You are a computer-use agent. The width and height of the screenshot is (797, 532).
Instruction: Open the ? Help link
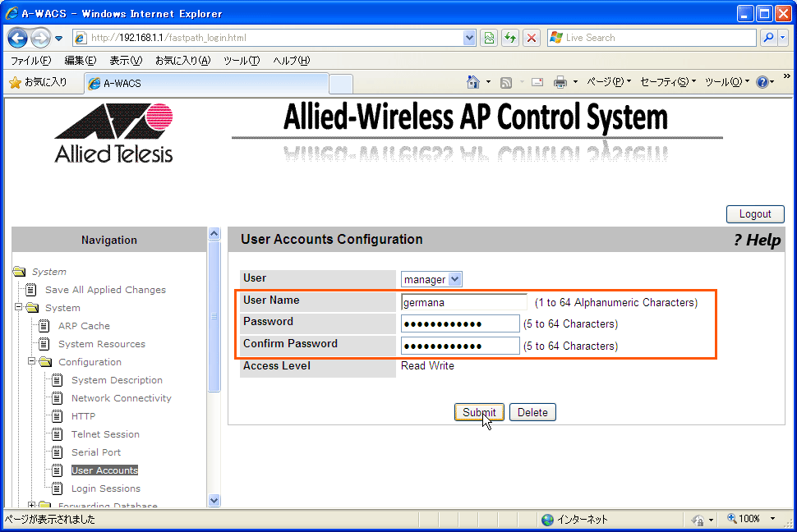pos(757,240)
